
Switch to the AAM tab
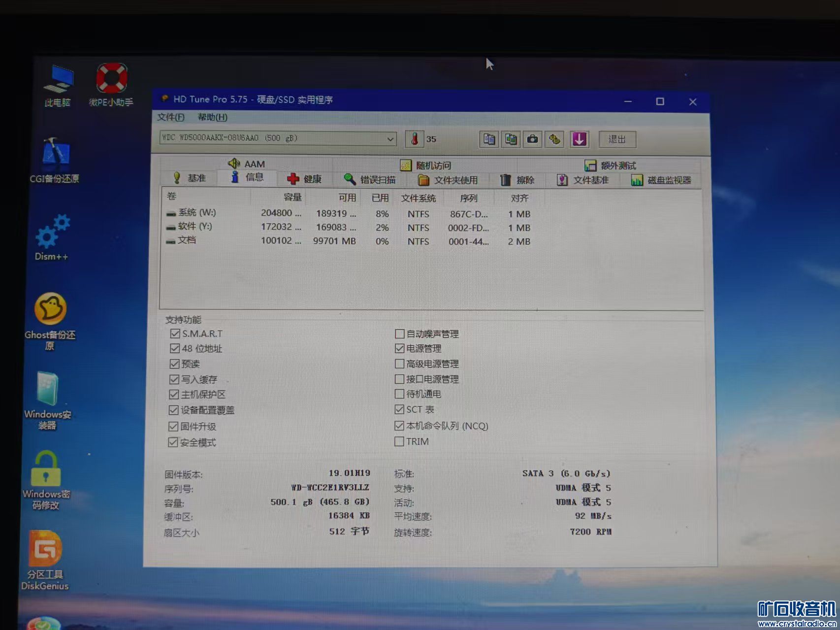click(x=246, y=164)
